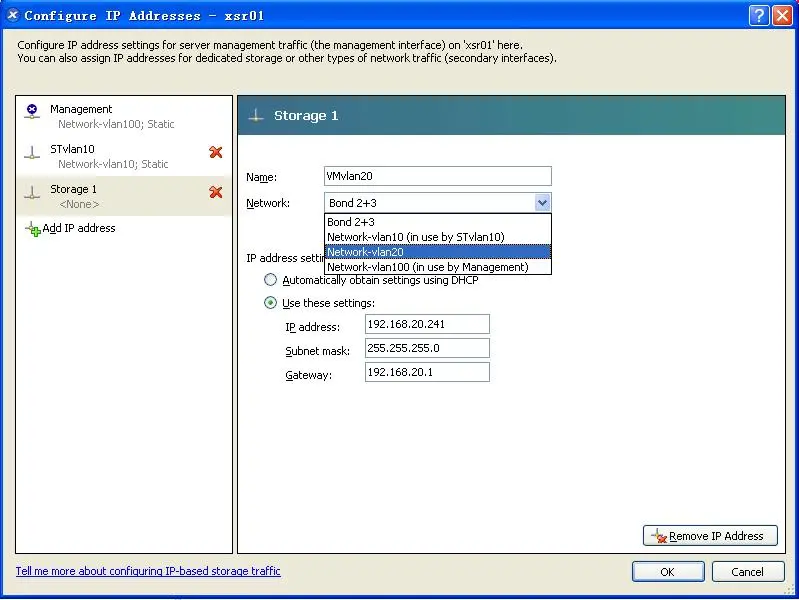Close the Configure IP Addresses dialog

pyautogui.click(x=782, y=15)
